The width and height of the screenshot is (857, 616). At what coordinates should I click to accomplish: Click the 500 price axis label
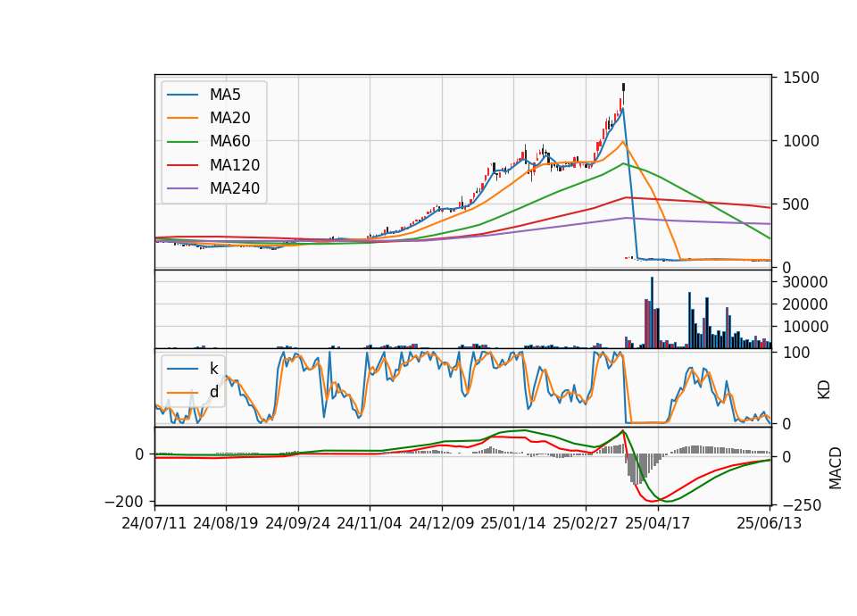[796, 204]
